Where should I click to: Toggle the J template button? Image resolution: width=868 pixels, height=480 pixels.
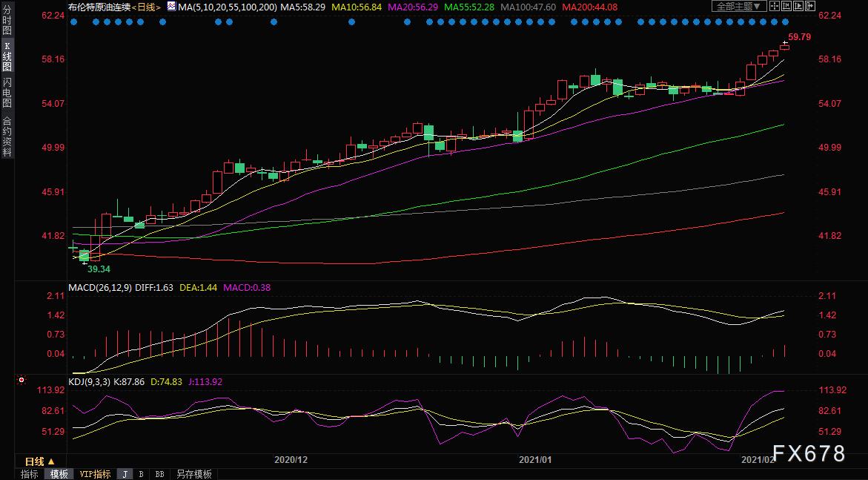pos(125,474)
